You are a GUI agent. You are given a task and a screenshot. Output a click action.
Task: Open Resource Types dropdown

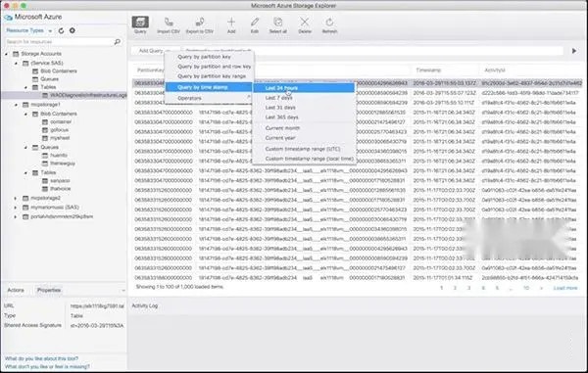28,30
